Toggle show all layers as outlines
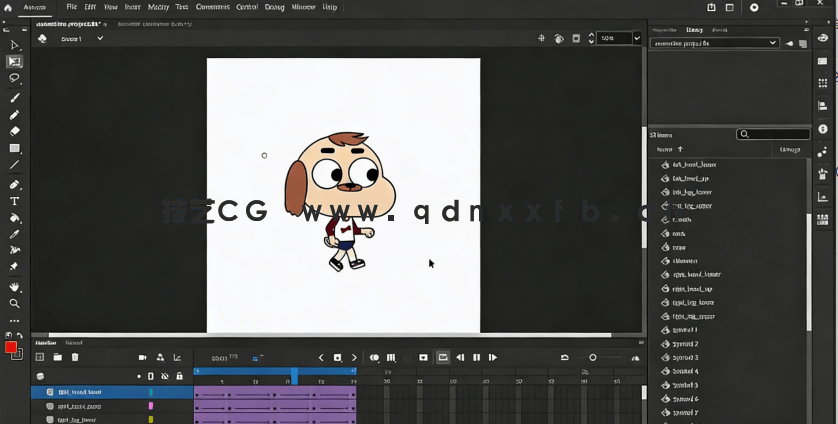Image resolution: width=838 pixels, height=424 pixels. (151, 376)
